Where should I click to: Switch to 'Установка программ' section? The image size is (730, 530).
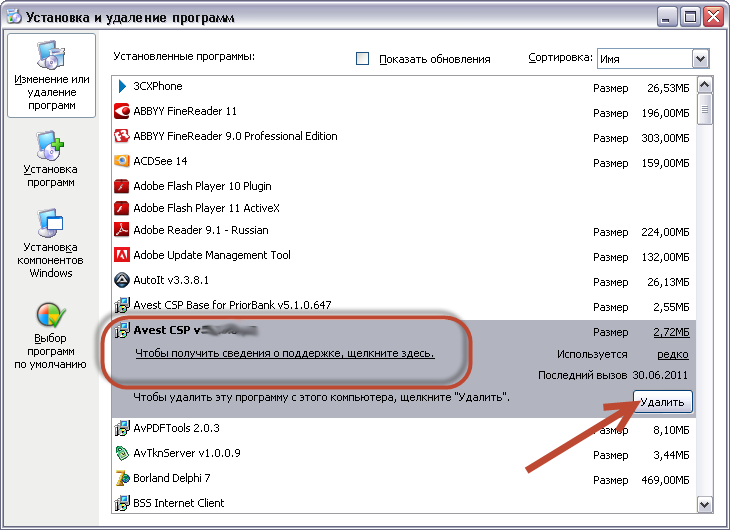tap(51, 160)
